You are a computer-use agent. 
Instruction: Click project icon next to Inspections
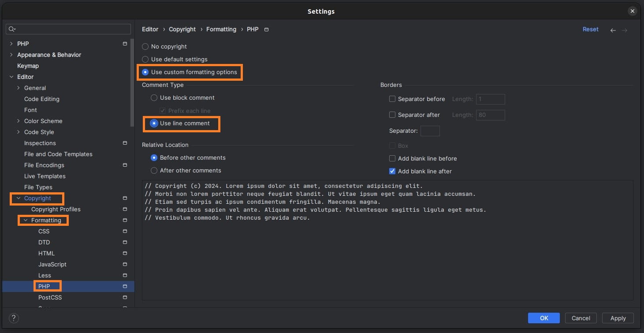point(125,143)
